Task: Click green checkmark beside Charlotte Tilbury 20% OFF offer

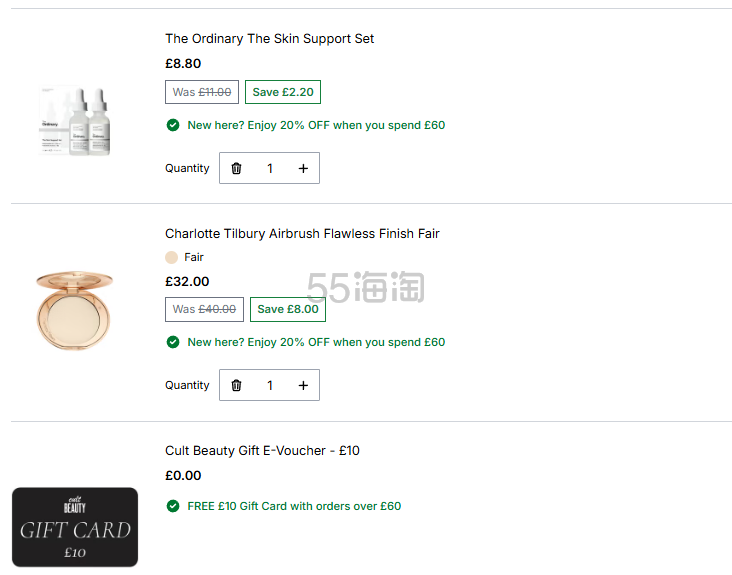Action: click(173, 342)
